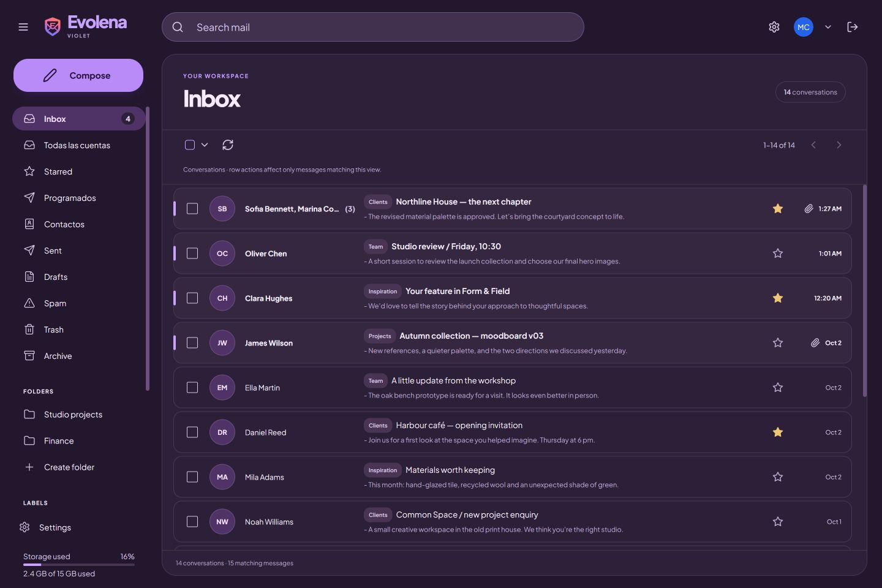Click the search magnifier icon
This screenshot has width=882, height=588.
click(178, 27)
